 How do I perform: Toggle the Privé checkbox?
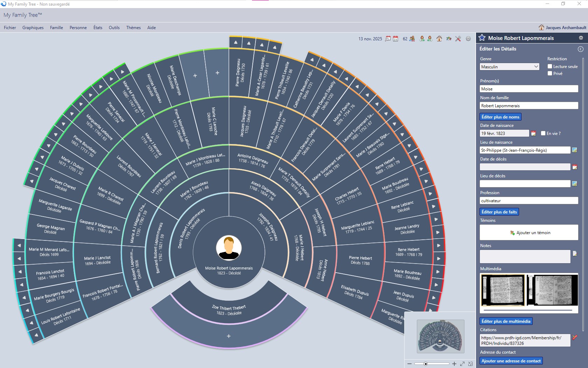click(550, 73)
